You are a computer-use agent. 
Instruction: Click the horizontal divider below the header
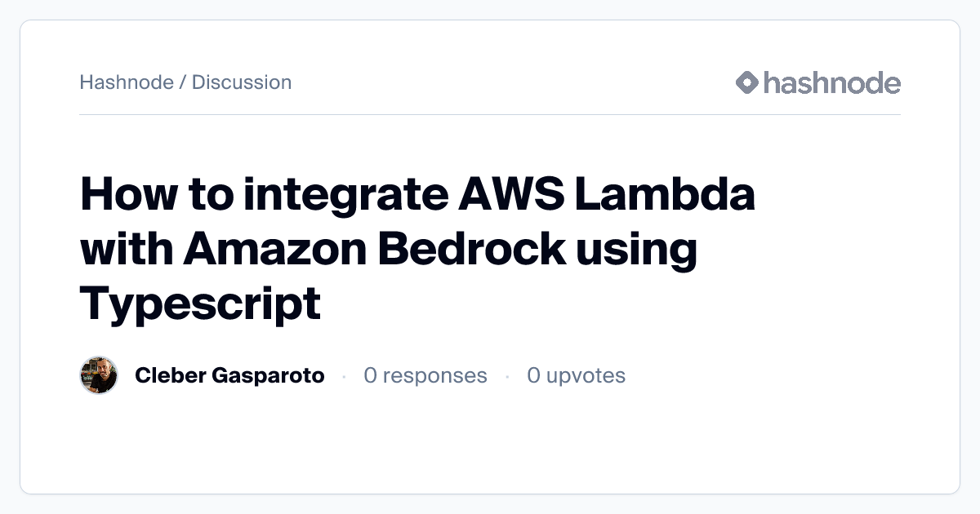tap(490, 115)
